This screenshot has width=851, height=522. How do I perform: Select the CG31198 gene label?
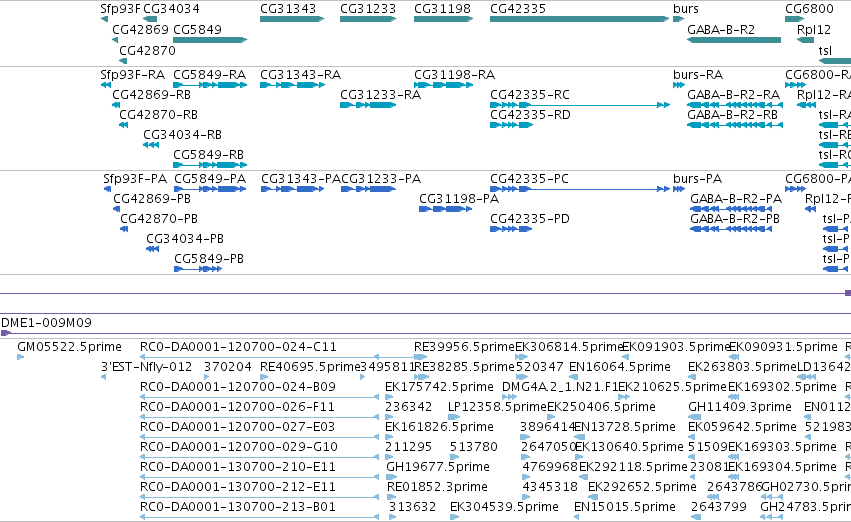(442, 9)
